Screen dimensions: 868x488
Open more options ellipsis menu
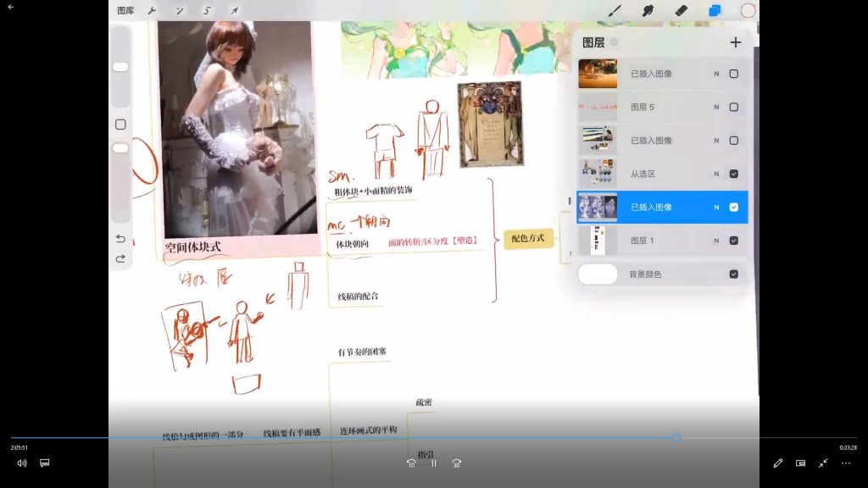tap(846, 463)
